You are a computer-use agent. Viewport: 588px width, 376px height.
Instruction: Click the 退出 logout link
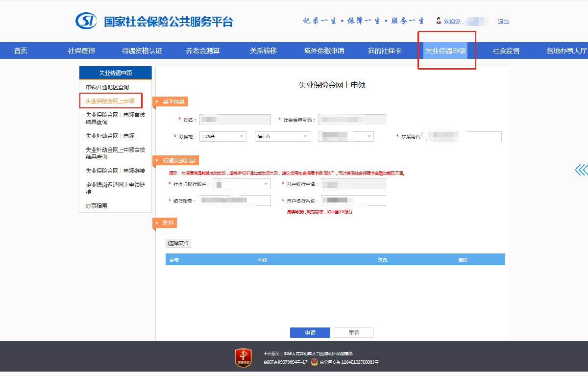pyautogui.click(x=503, y=22)
